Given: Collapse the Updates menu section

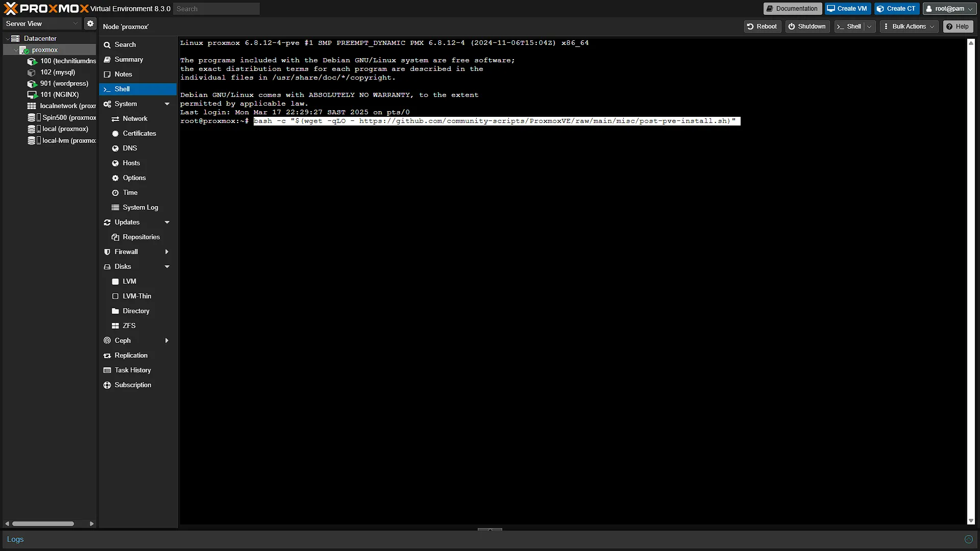Looking at the screenshot, I should pos(167,222).
